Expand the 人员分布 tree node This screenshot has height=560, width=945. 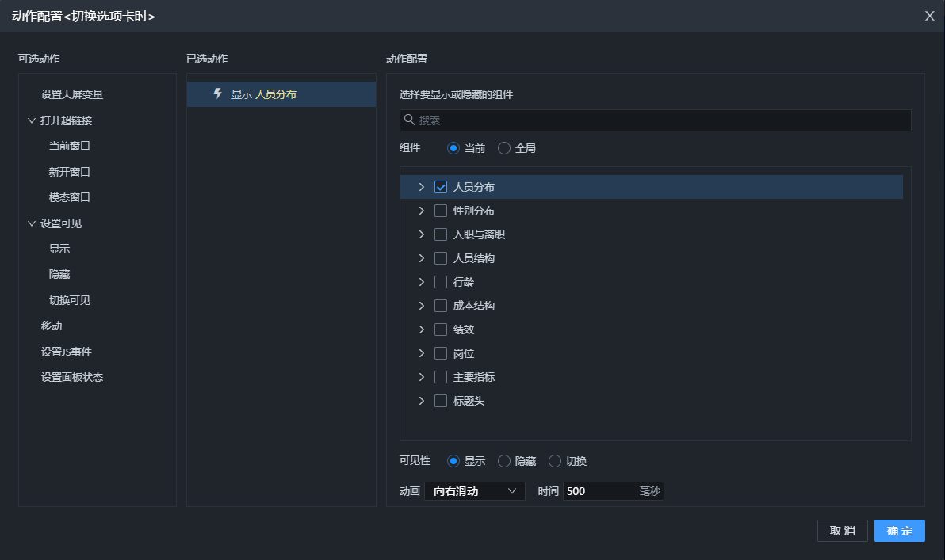422,187
